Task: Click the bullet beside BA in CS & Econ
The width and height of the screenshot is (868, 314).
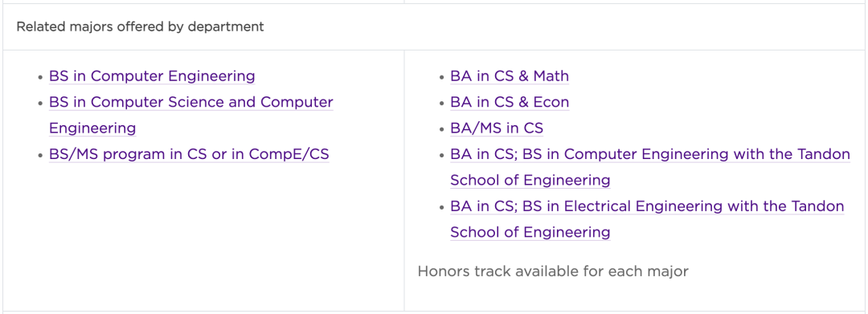Action: pos(441,104)
